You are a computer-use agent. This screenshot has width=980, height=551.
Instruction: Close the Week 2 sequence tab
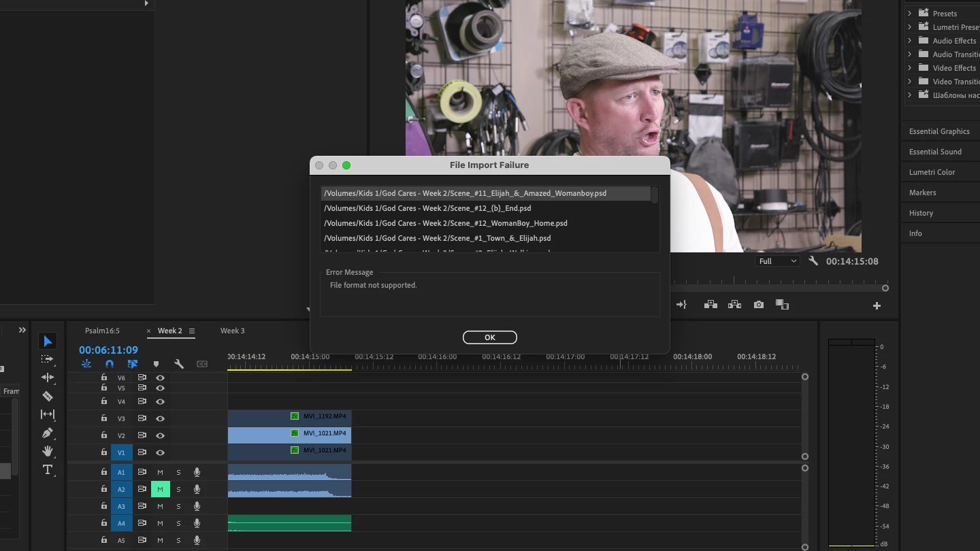pos(148,331)
